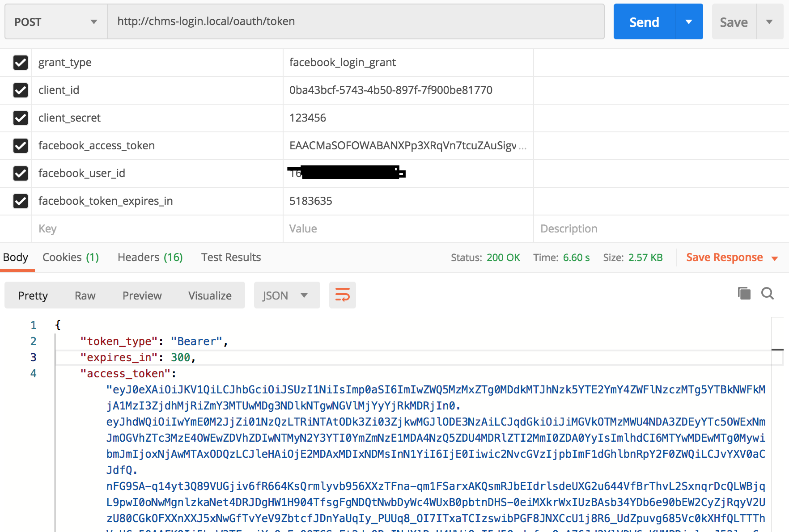Click the empty Key input cell
789x532 pixels.
coord(157,229)
